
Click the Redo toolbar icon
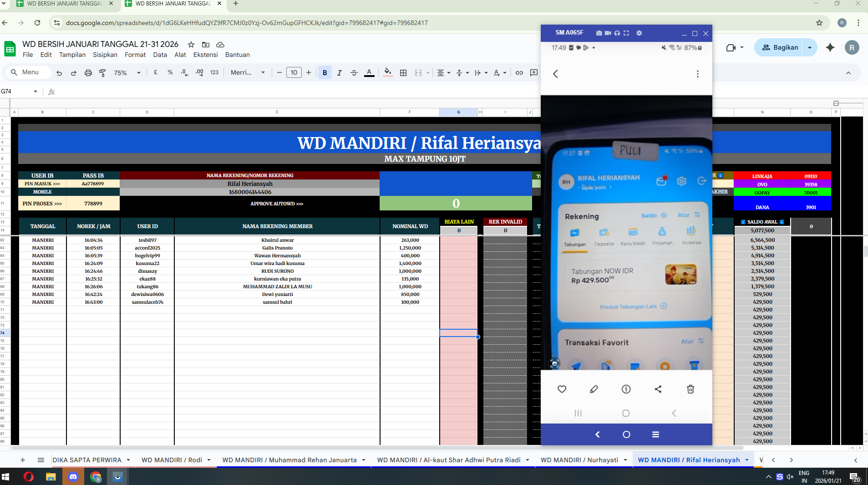click(74, 73)
